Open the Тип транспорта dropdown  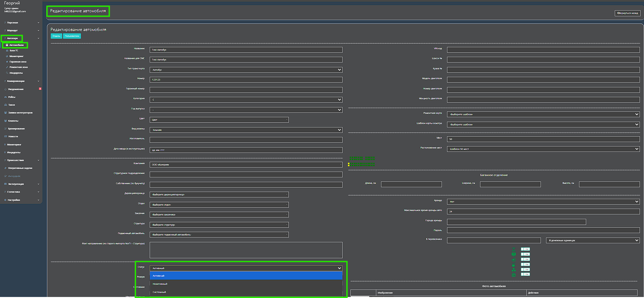coord(246,70)
